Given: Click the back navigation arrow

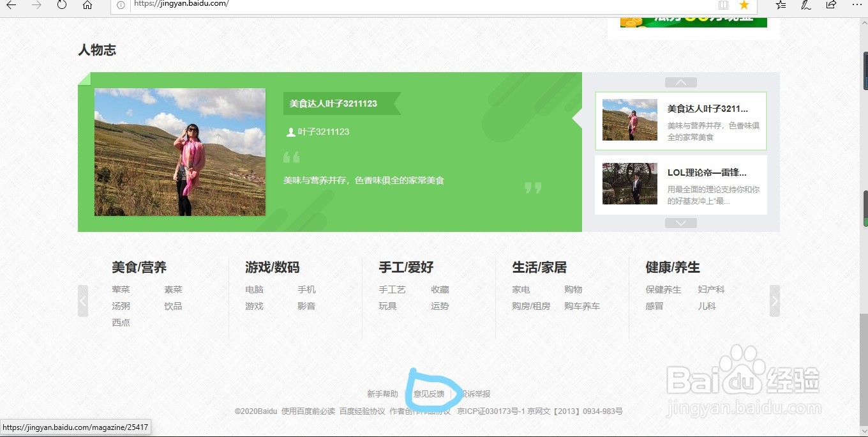Looking at the screenshot, I should pos(11,5).
